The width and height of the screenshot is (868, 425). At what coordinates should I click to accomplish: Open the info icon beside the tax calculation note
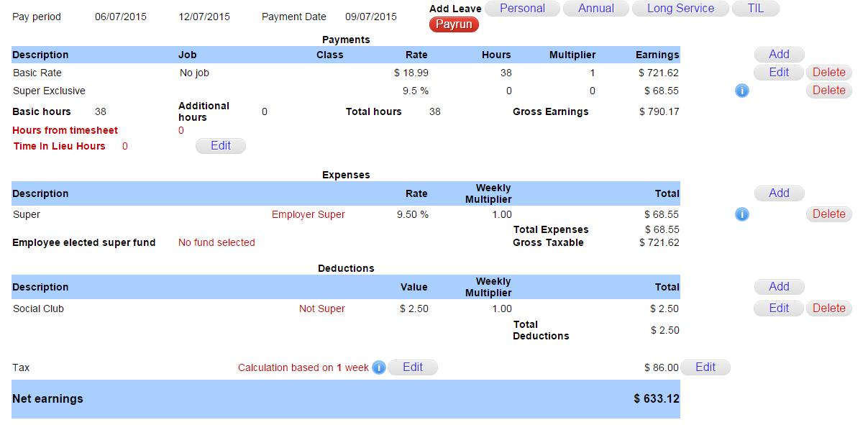pos(378,367)
